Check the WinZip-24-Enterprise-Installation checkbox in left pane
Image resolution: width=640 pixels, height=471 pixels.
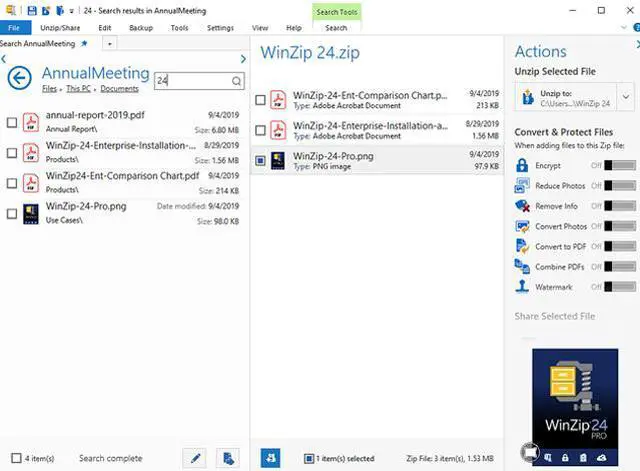click(12, 153)
